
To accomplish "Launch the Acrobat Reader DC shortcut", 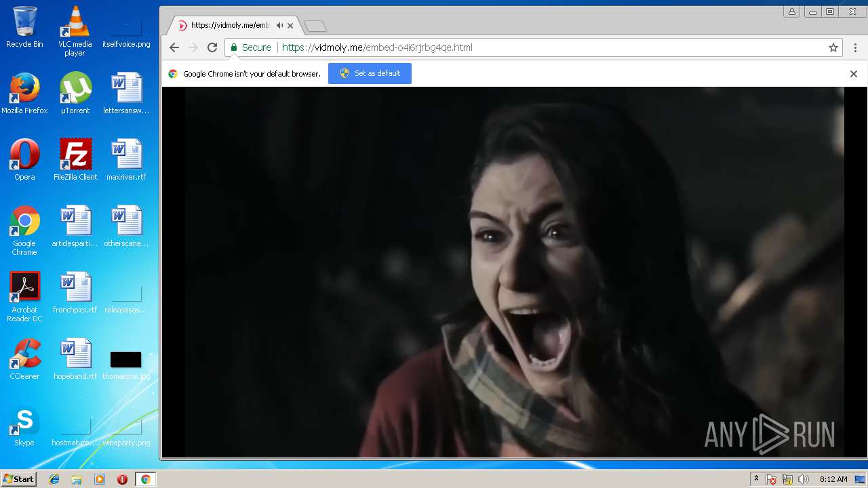I will (24, 297).
